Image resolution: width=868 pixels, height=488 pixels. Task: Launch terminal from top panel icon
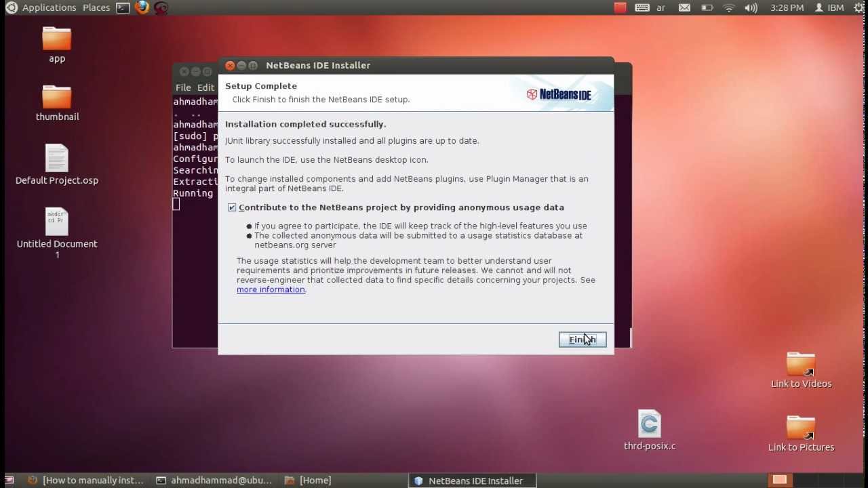123,8
